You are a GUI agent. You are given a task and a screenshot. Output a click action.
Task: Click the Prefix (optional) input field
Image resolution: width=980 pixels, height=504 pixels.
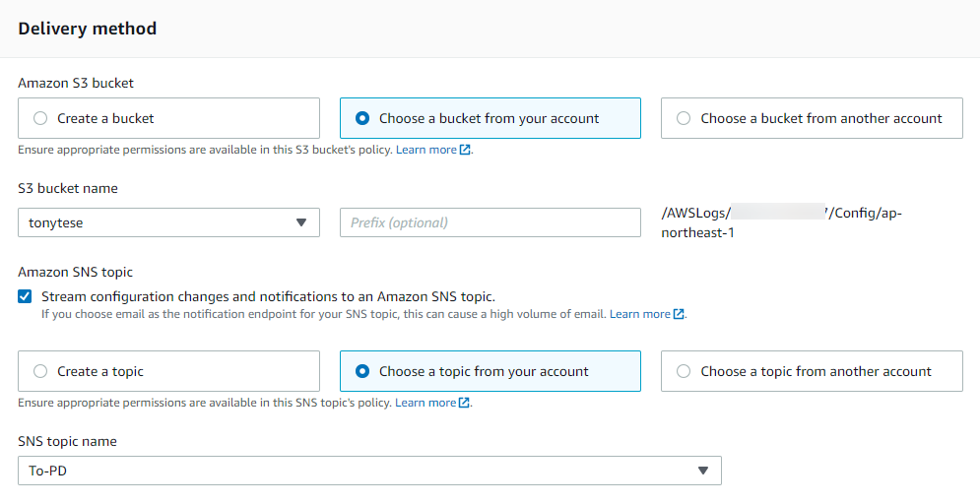click(490, 222)
